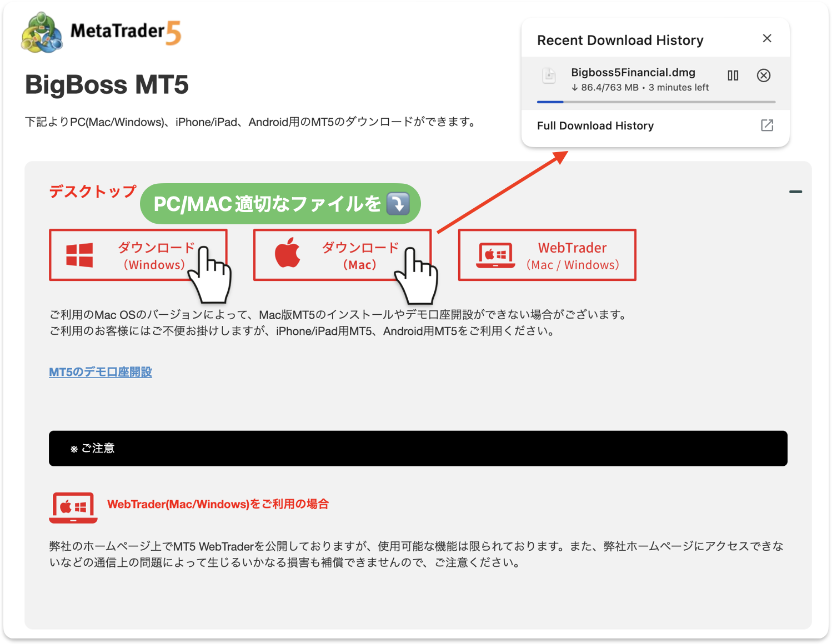
Task: Collapse the デスクトップ section with the minus icon
Action: pyautogui.click(x=795, y=192)
